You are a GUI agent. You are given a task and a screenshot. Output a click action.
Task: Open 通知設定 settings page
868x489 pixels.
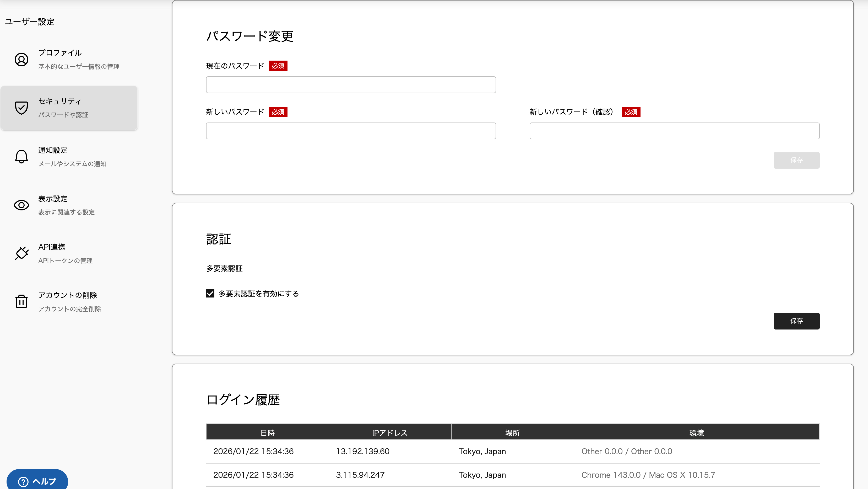(69, 156)
